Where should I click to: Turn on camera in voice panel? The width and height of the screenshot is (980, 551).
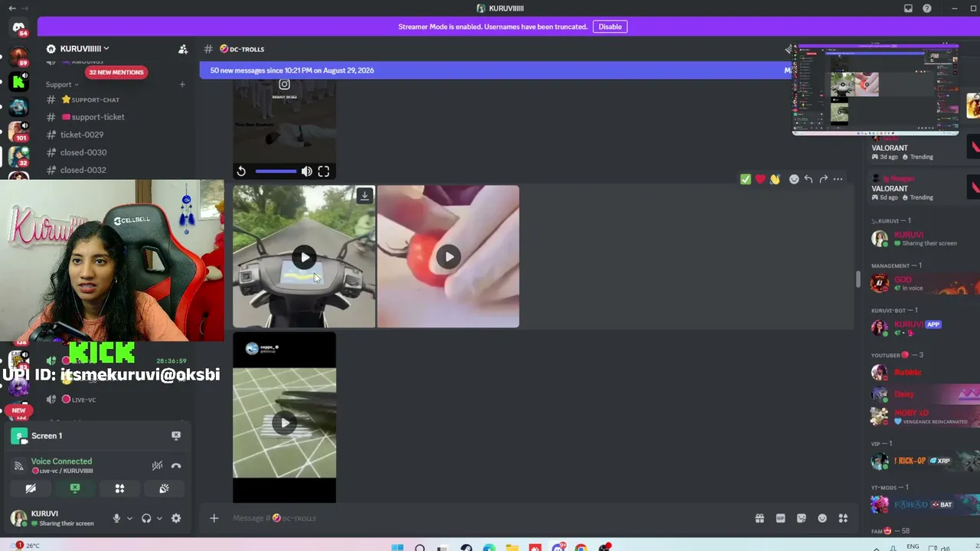[31, 488]
